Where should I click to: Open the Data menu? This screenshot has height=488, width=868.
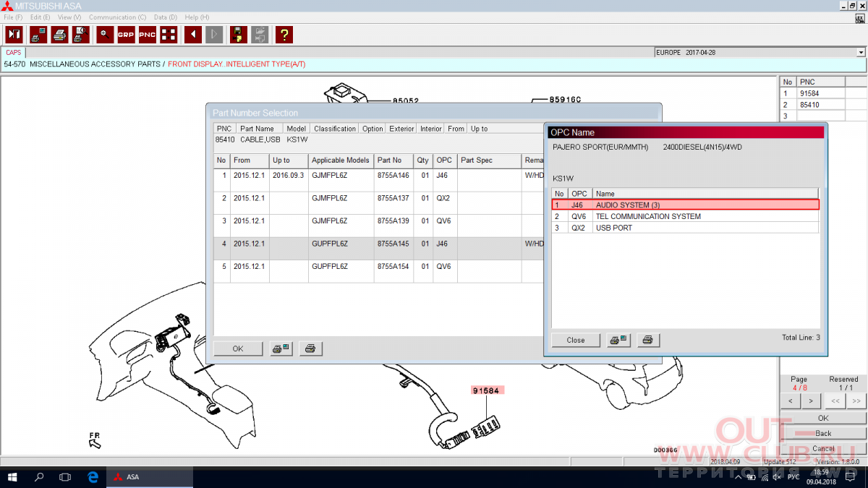click(166, 17)
